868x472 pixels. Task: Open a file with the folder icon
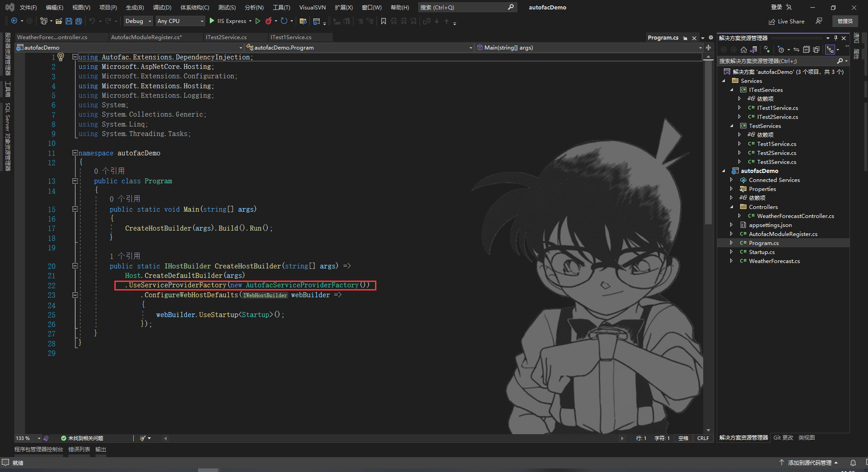[x=59, y=21]
